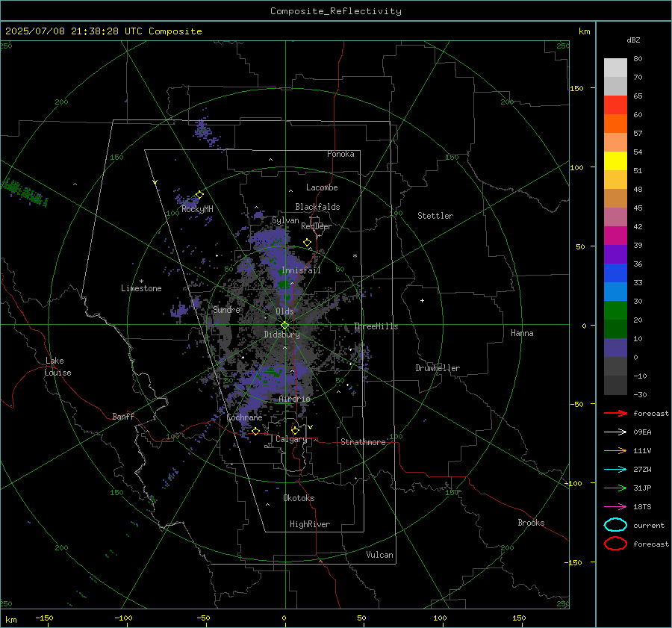Click the Drumheller town label

tap(438, 368)
